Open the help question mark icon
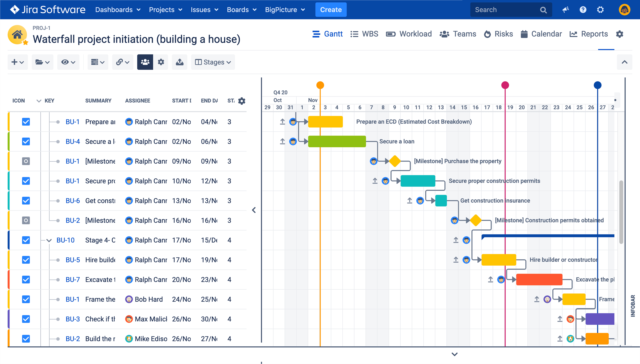The image size is (640, 364). click(583, 10)
